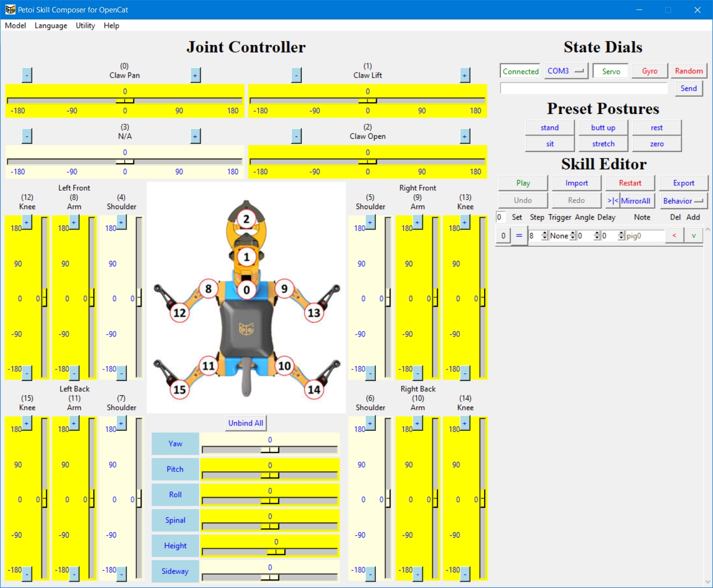Toggle the Servo state dial
Screen dimensions: 713x588
point(611,71)
